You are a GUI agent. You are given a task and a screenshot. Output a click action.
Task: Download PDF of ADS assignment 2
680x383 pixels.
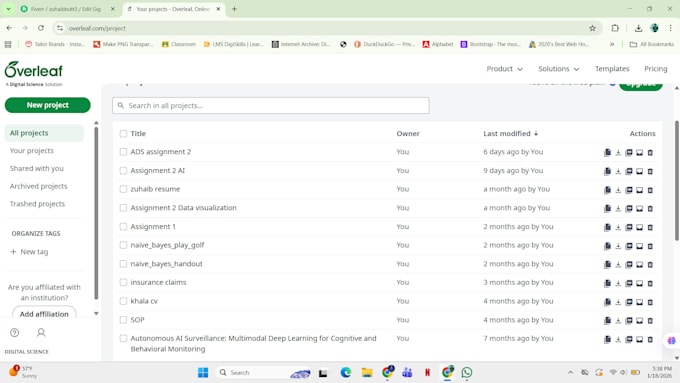[x=629, y=152]
